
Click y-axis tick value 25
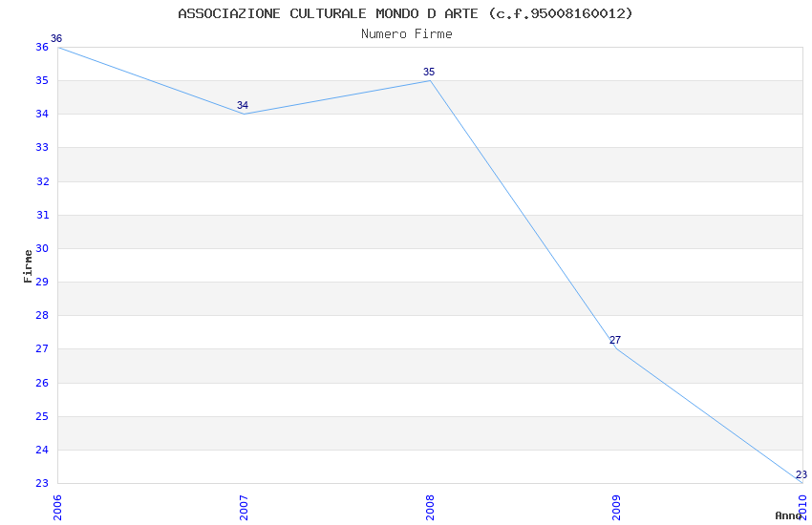click(42, 416)
